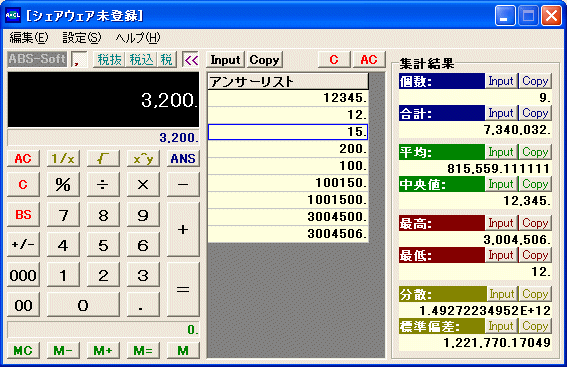Click Copy button for 最低
Viewport: 567px width, 367px height.
tap(535, 255)
